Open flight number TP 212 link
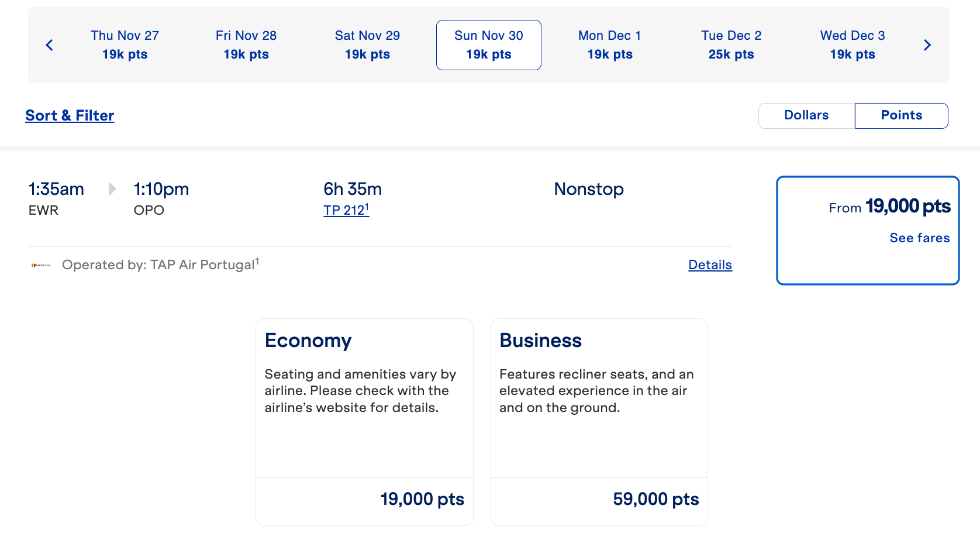This screenshot has height=536, width=980. [x=346, y=210]
